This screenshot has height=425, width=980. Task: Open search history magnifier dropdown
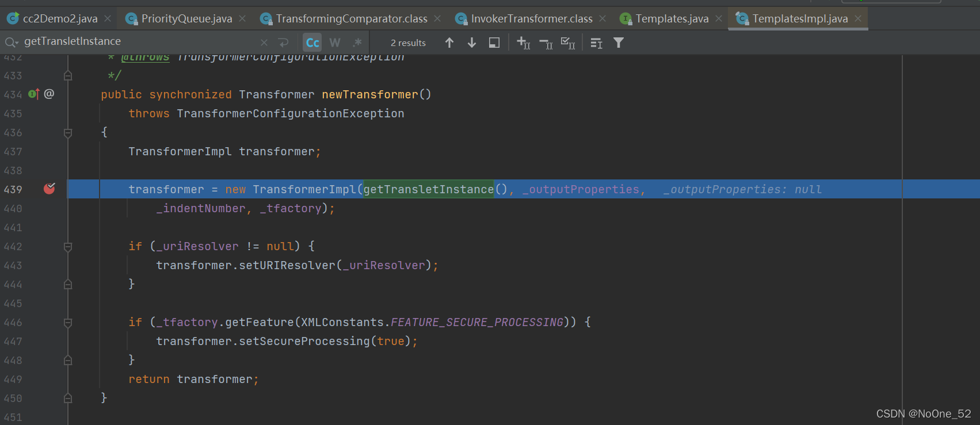[11, 43]
